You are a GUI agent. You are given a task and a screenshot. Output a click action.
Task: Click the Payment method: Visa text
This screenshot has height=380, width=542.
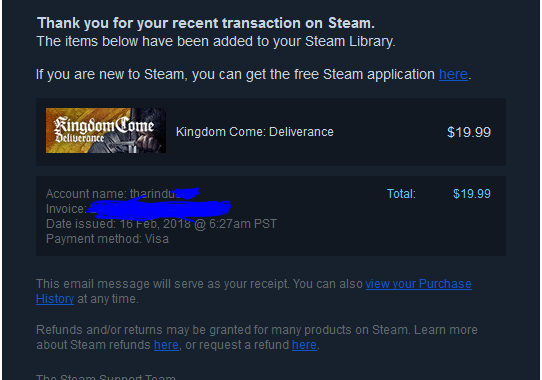(x=108, y=239)
